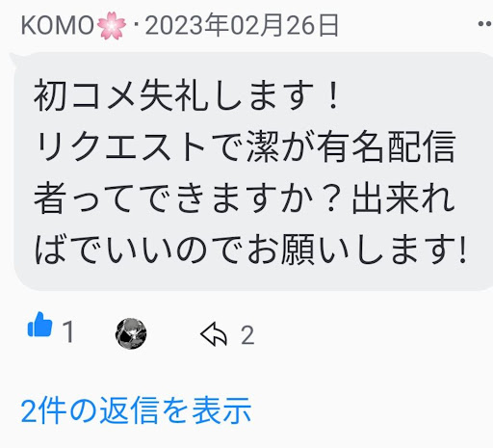This screenshot has height=448, width=493.
Task: Click the text line starting リクエストで
Action: tap(245, 146)
